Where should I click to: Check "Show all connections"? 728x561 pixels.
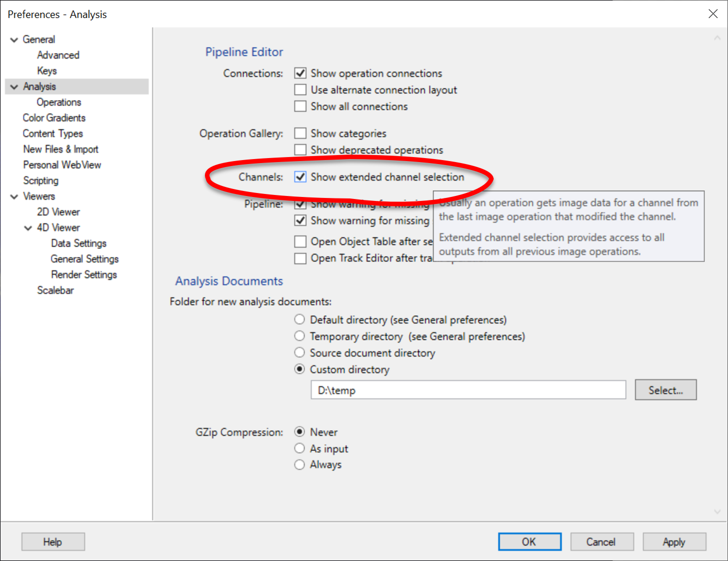tap(300, 106)
